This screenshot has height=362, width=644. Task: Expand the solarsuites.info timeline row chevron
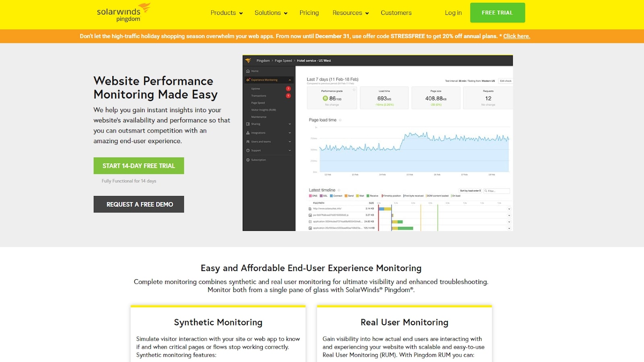tap(509, 209)
